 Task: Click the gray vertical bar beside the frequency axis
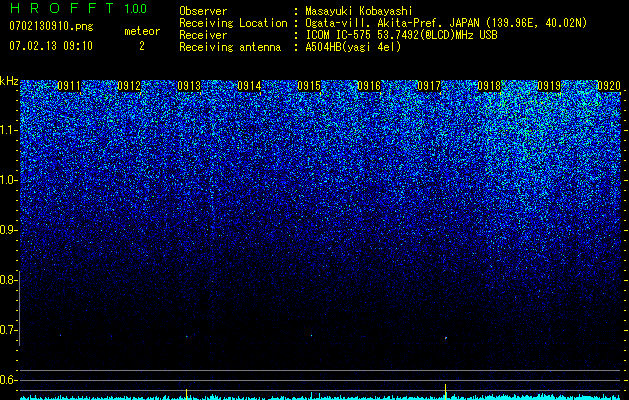pos(19,308)
